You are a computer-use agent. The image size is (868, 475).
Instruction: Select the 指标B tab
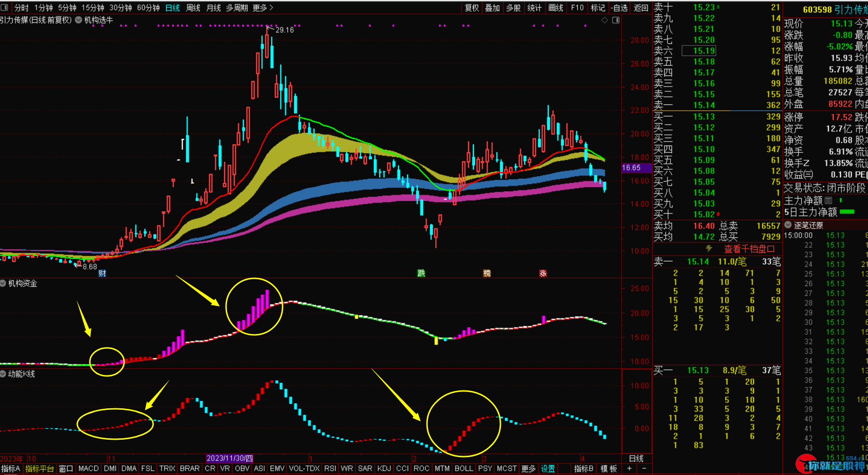click(583, 468)
